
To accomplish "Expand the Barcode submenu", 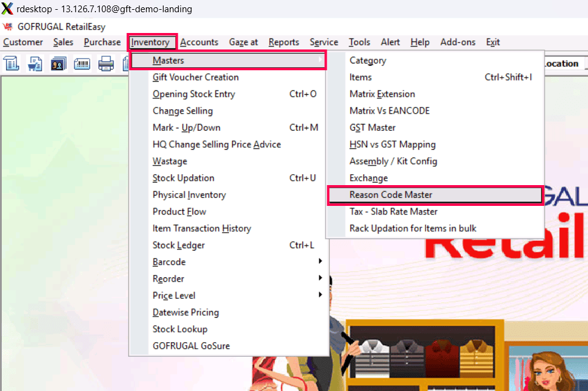I will point(228,262).
